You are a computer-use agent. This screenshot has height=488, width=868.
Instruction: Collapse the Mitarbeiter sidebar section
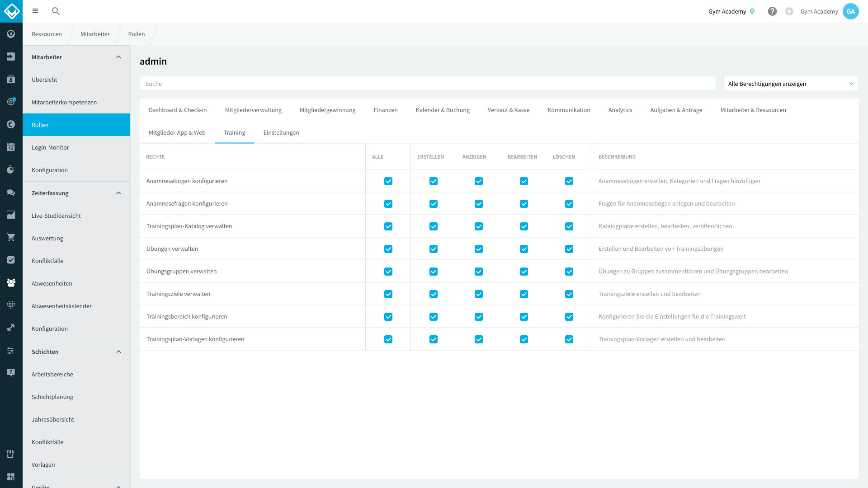click(118, 57)
